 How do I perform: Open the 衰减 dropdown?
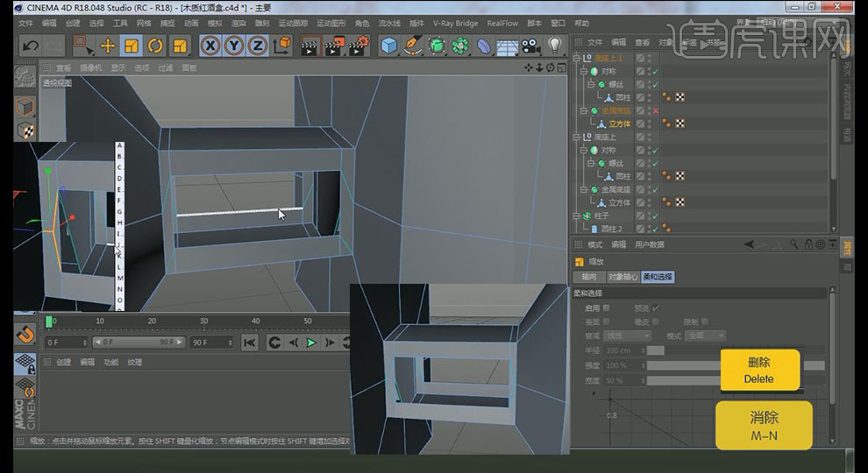click(x=627, y=335)
